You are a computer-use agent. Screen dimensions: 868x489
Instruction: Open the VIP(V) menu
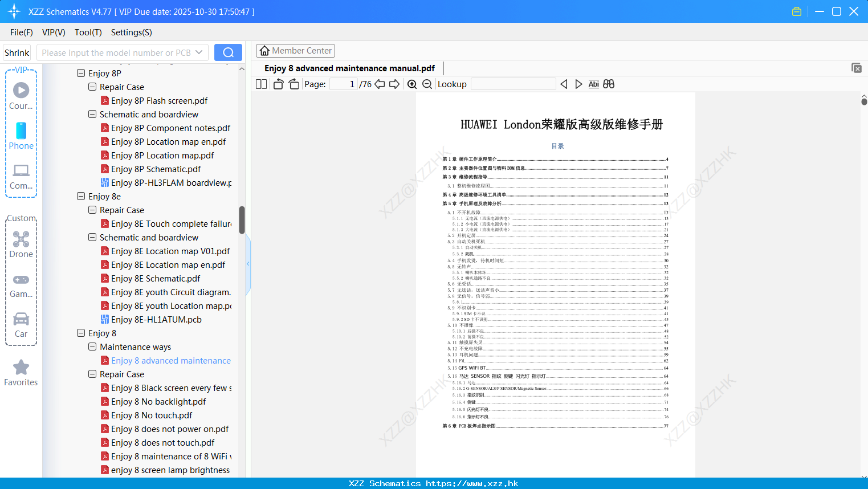point(54,32)
